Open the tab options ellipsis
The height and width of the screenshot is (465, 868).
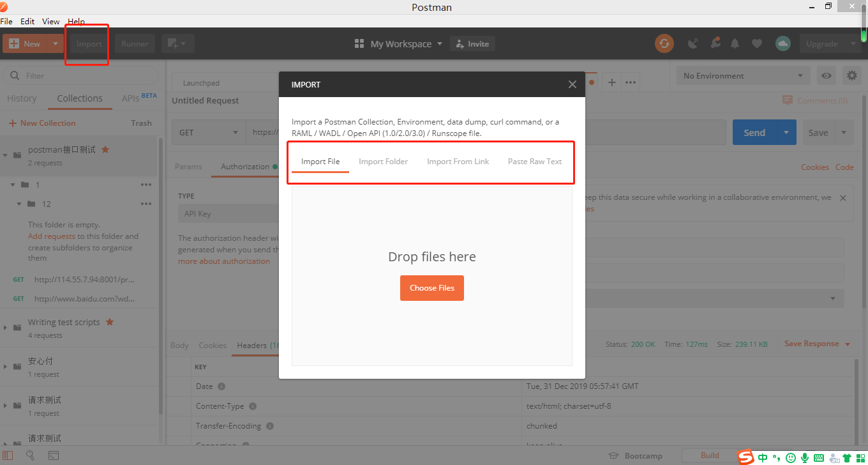click(631, 82)
